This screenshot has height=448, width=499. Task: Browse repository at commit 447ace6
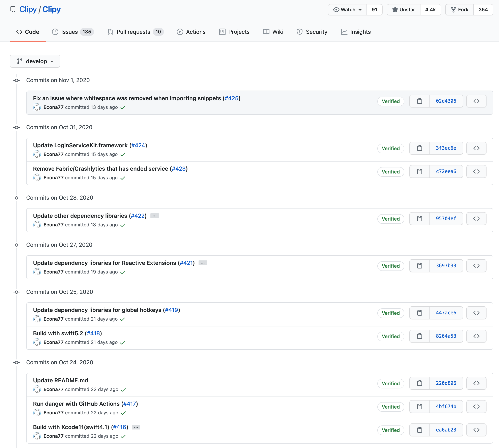476,313
